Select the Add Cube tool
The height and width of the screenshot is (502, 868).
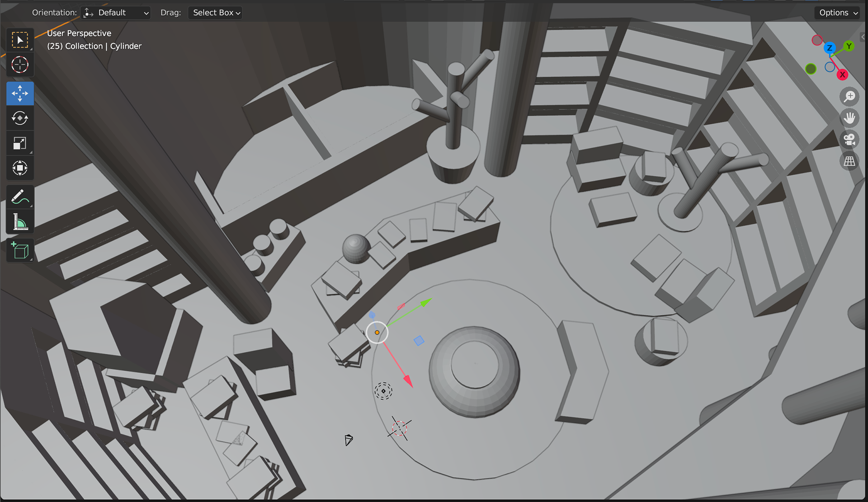pos(20,250)
